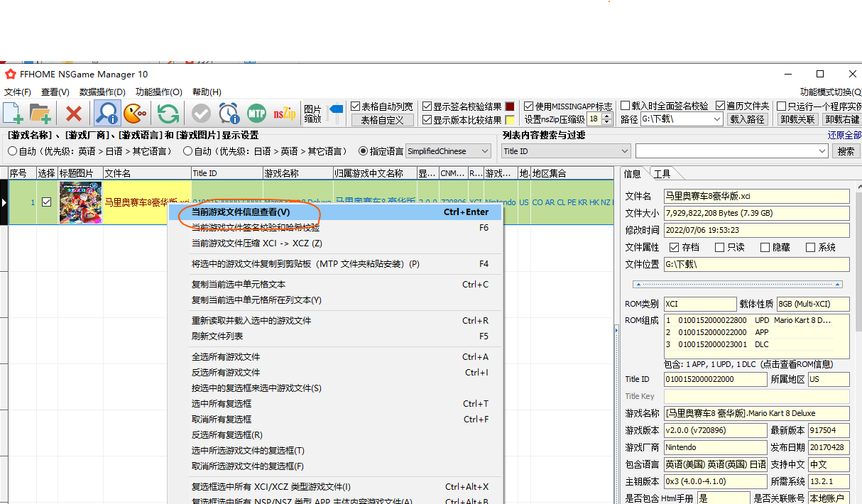Choose 复制当前选中单元格文本 menu entry
Screen dimensions: 862x504
coord(335,285)
